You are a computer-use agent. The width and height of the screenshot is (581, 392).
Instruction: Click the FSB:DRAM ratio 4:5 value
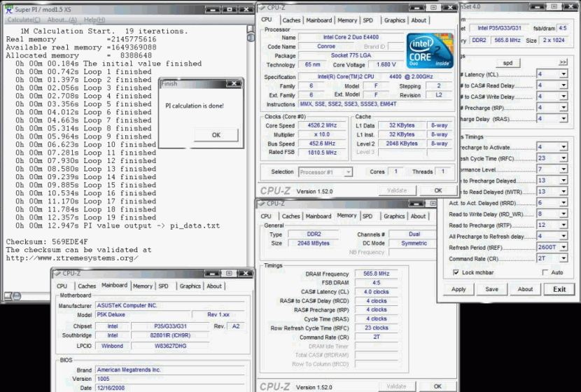(x=376, y=283)
